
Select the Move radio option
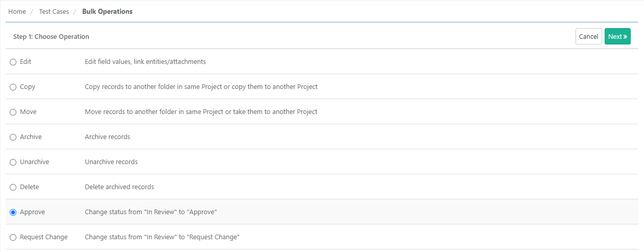click(x=13, y=112)
